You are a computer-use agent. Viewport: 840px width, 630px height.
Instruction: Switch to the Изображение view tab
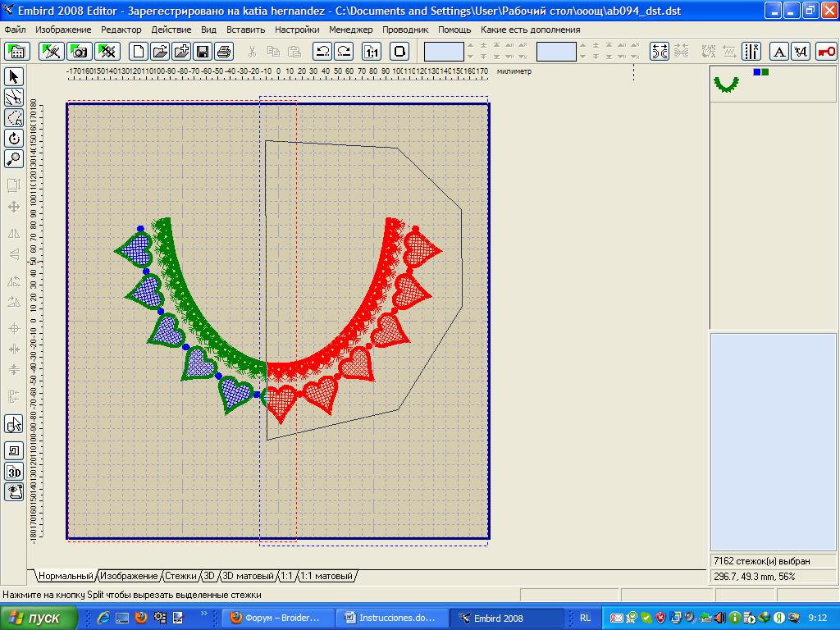[129, 577]
